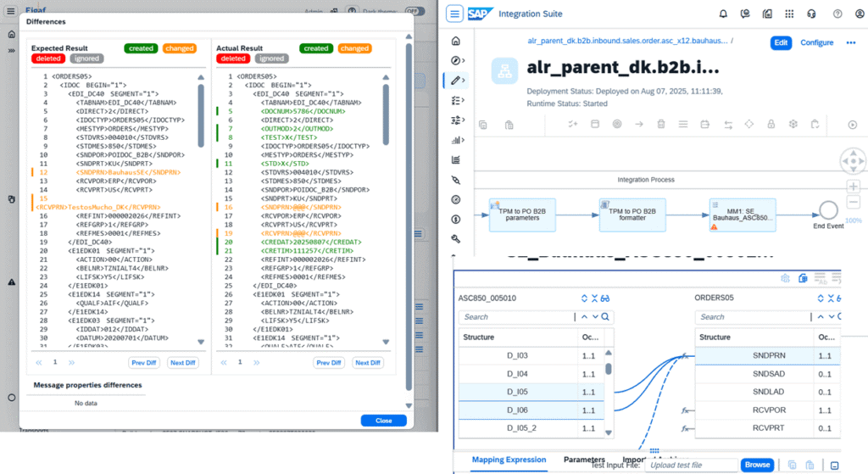
Task: Switch to the Mapping Expression tab
Action: tap(509, 460)
